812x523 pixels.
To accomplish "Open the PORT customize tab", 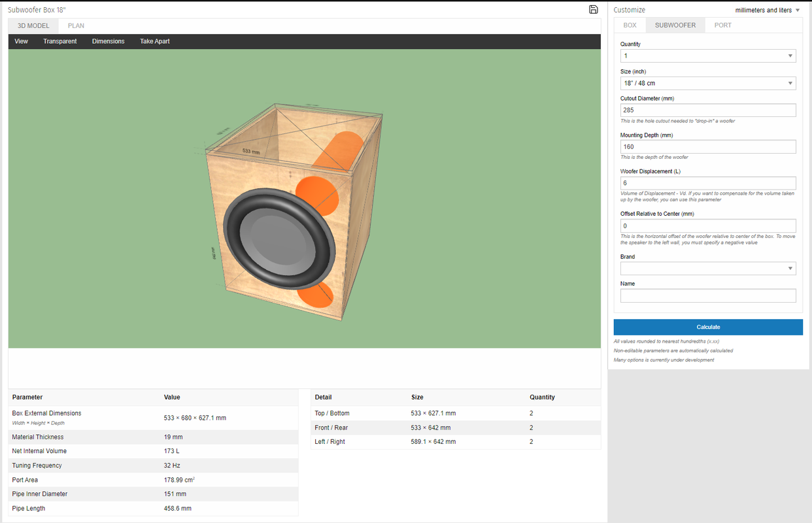I will tap(722, 25).
